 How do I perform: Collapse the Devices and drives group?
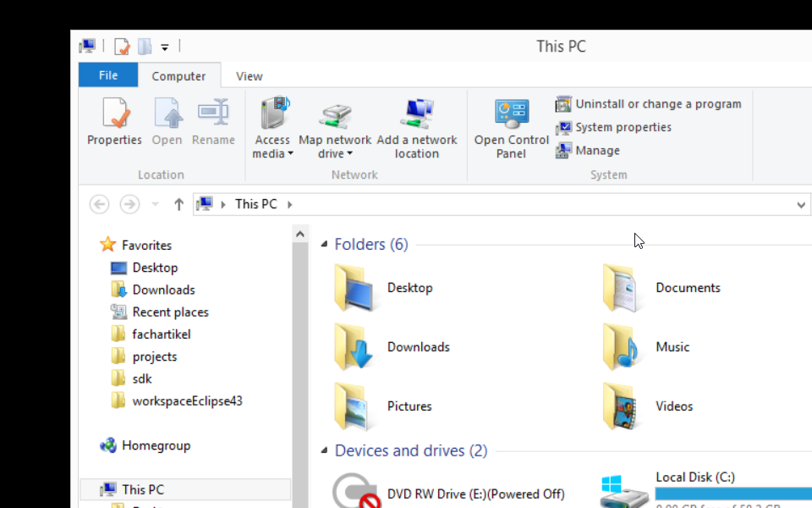(x=324, y=450)
